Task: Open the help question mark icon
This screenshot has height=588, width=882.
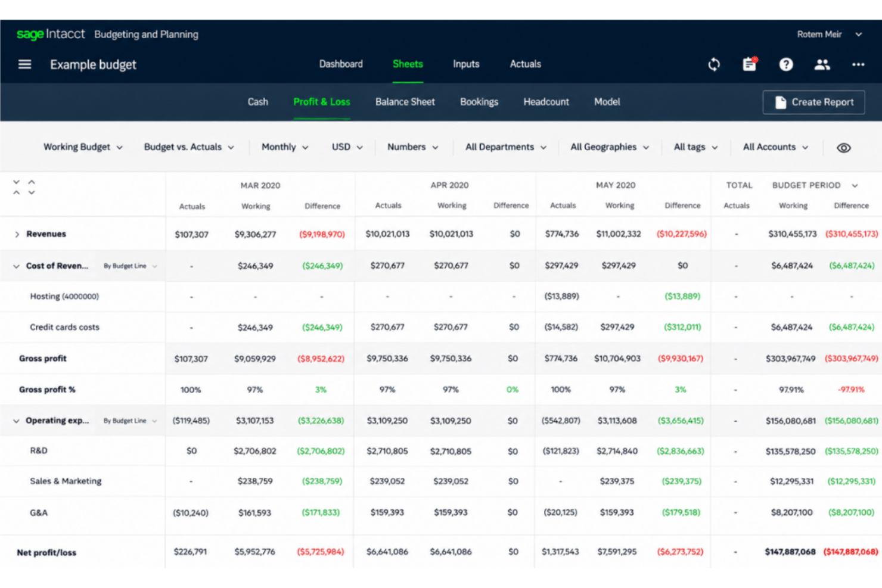Action: (x=786, y=64)
